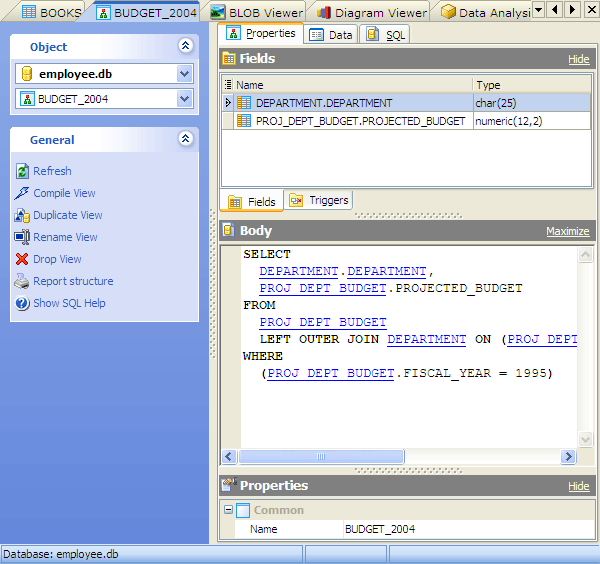Click the Report structure link
Image resolution: width=600 pixels, height=564 pixels.
tap(73, 281)
